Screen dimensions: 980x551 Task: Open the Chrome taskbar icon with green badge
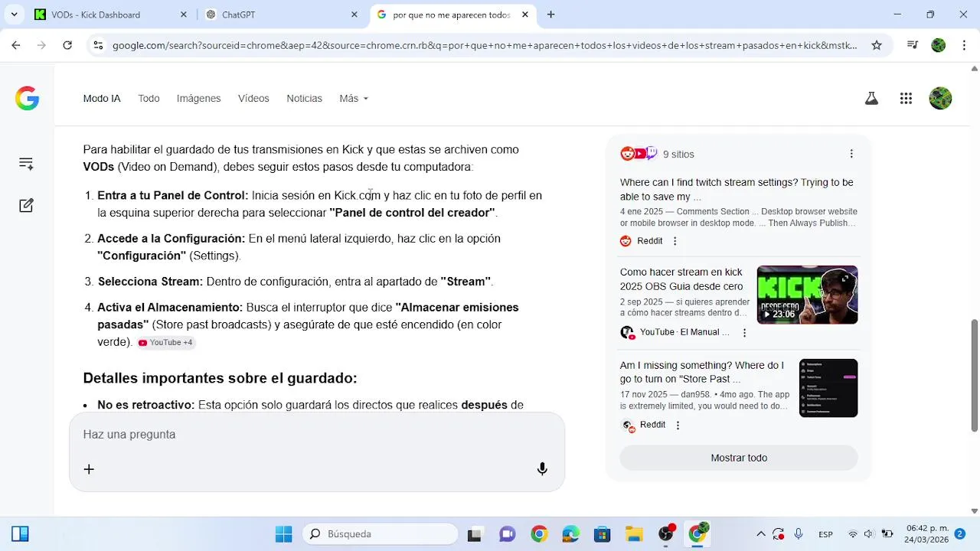697,534
